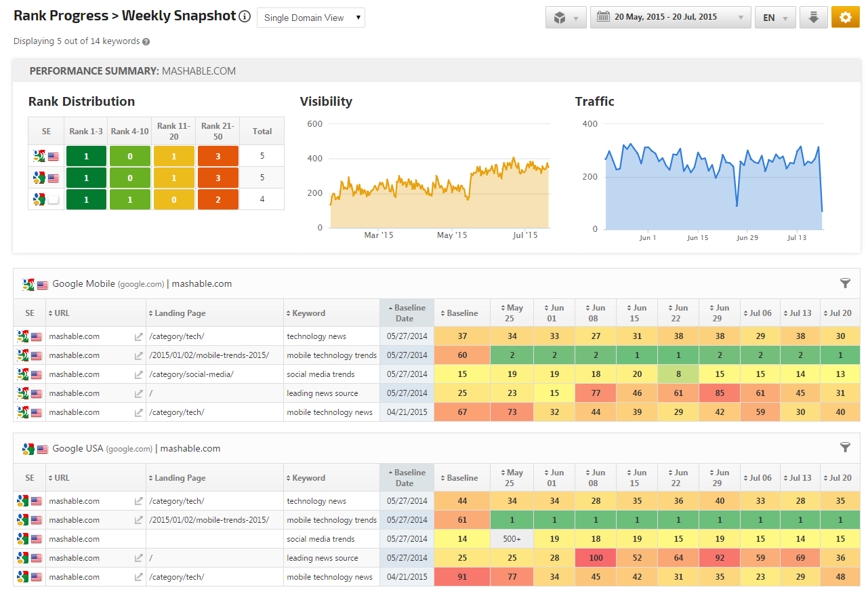Viewport: 868px width, 596px height.
Task: Click the calendar icon in date range picker
Action: [x=603, y=18]
